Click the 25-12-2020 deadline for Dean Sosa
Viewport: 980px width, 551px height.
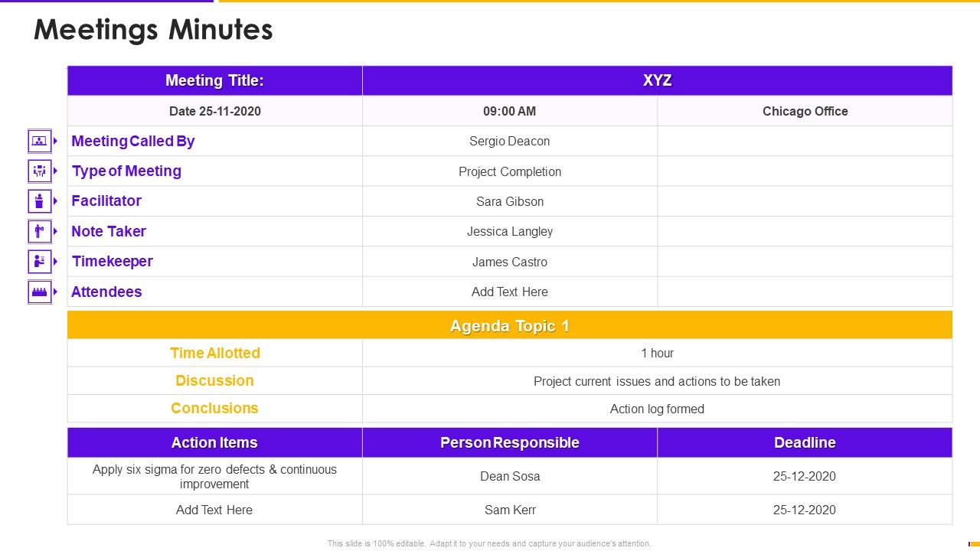click(805, 476)
